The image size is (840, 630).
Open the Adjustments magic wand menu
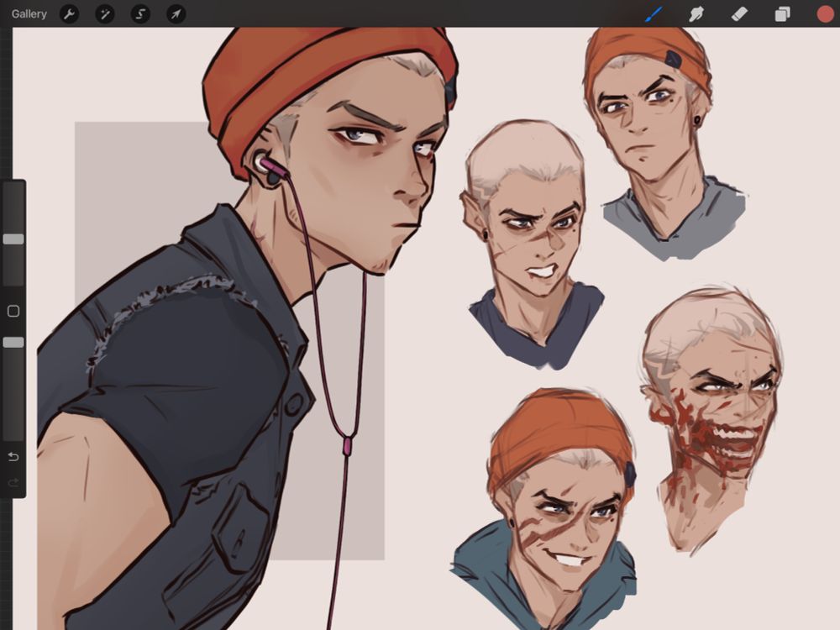click(105, 14)
